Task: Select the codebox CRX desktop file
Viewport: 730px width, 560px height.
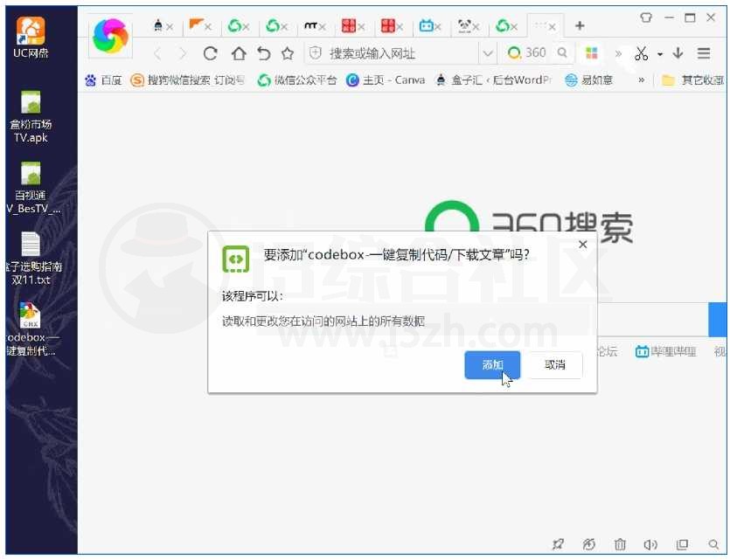Action: 31,328
